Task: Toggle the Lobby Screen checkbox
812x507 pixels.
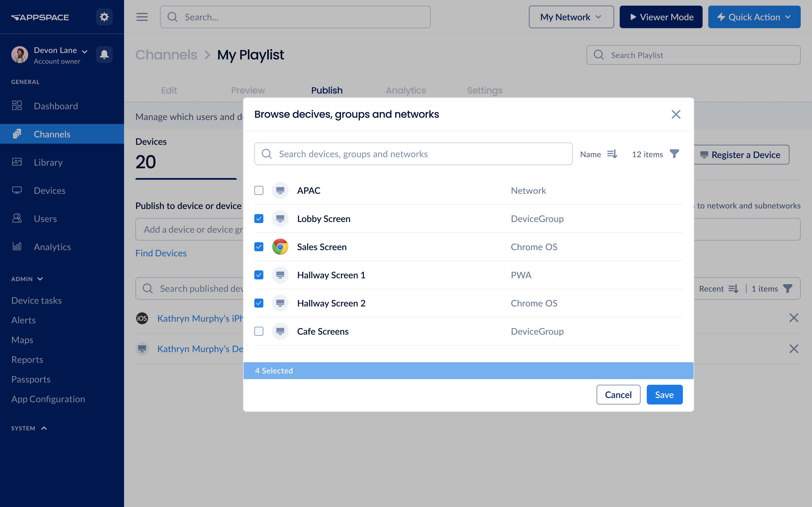Action: pyautogui.click(x=260, y=219)
